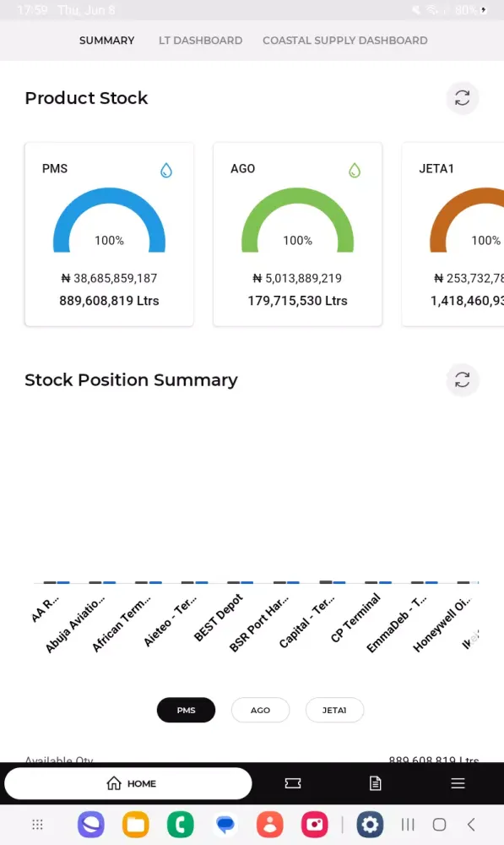Open the ticket icon in bottom navigation
Screen dimensions: 504x845
(x=293, y=783)
